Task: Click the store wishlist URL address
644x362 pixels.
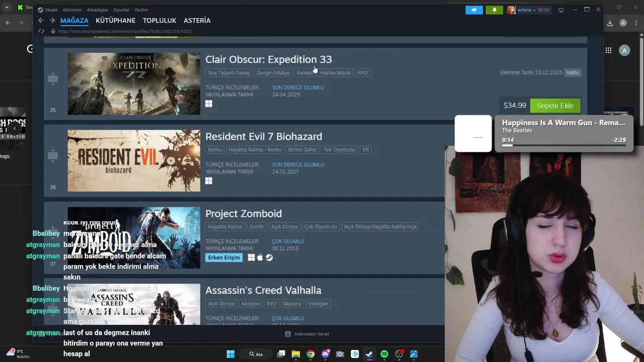Action: (125, 31)
